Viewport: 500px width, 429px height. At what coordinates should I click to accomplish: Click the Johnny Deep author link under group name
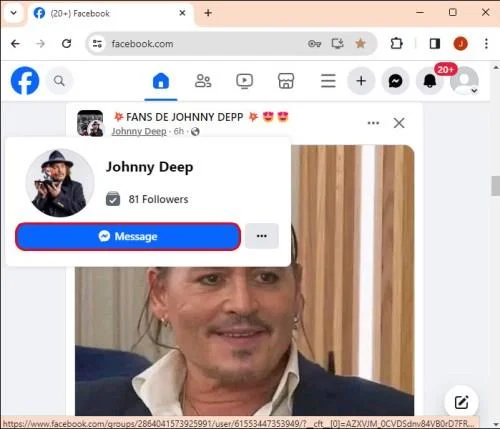pyautogui.click(x=139, y=131)
